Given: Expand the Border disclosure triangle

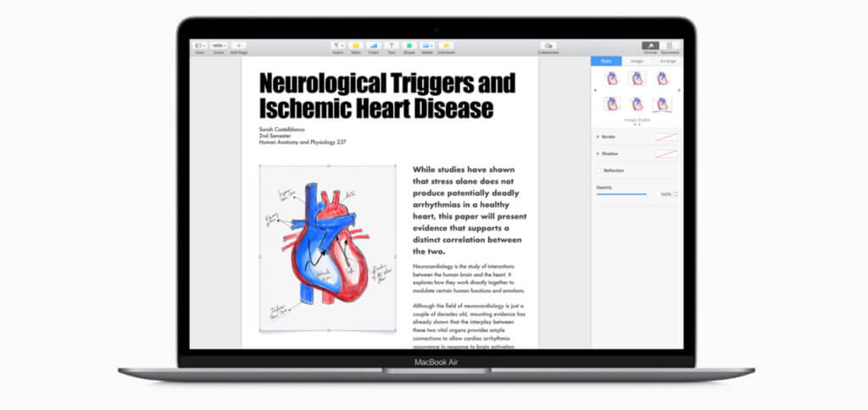Looking at the screenshot, I should tap(598, 136).
